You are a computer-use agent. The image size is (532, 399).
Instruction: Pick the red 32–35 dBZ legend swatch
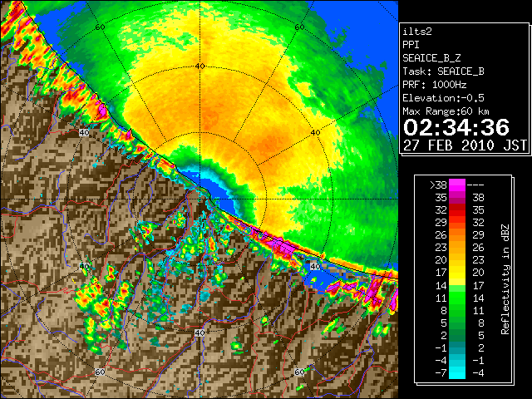457,210
